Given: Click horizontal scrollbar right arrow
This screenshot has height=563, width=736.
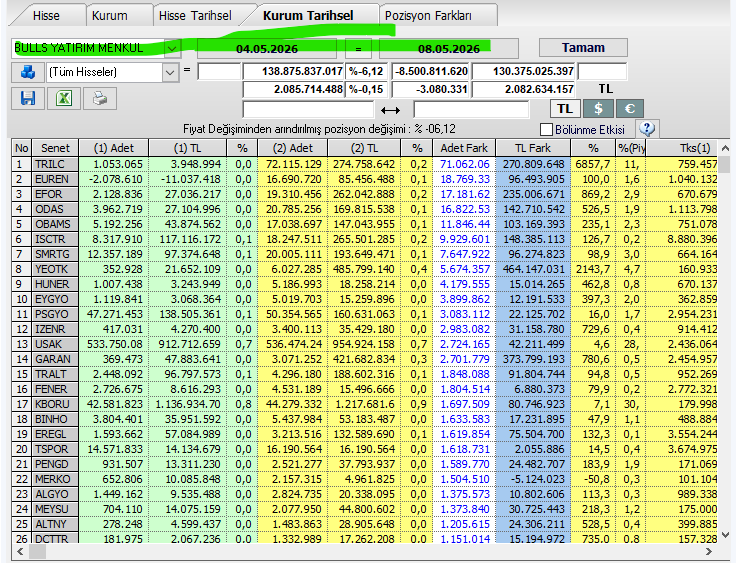Looking at the screenshot, I should pos(709,551).
